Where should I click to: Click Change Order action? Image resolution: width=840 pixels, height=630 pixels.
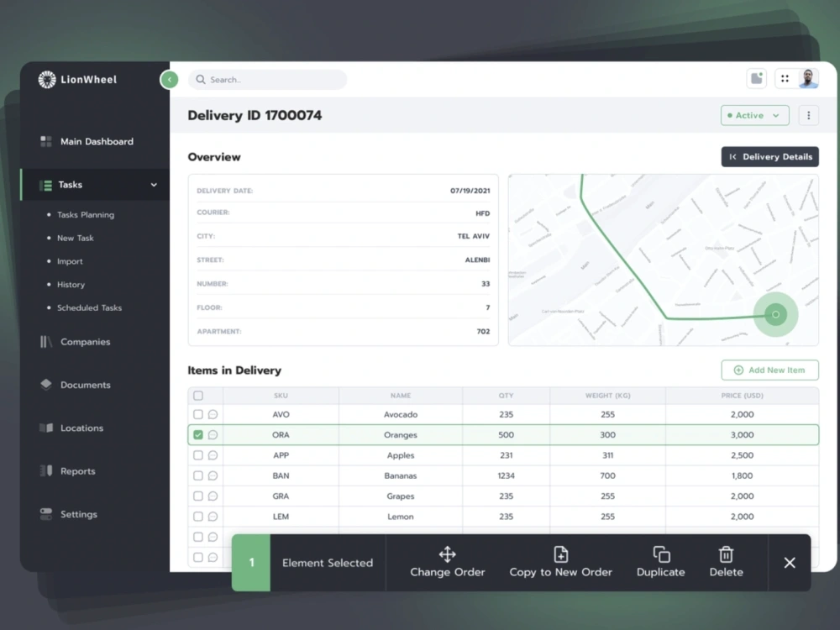pos(448,563)
